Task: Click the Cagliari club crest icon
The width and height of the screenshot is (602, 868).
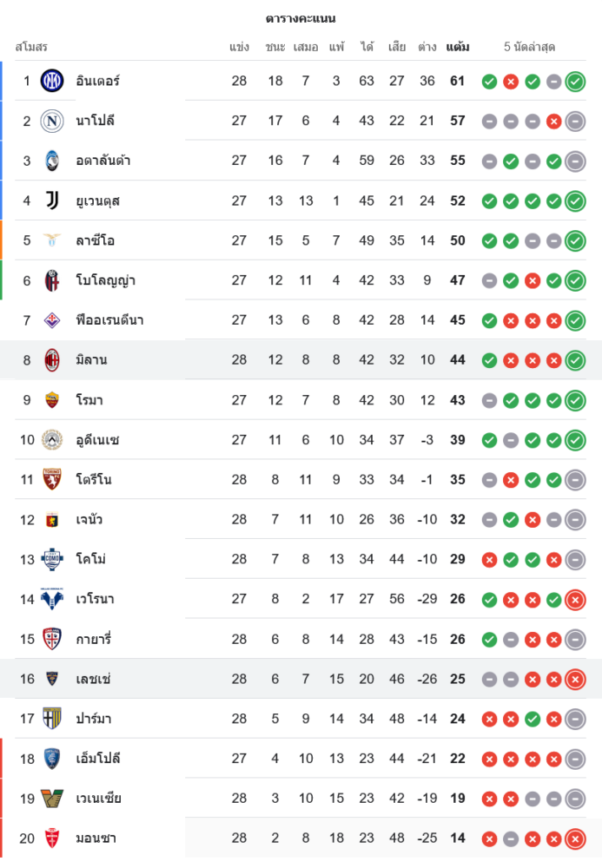Action: pyautogui.click(x=52, y=640)
